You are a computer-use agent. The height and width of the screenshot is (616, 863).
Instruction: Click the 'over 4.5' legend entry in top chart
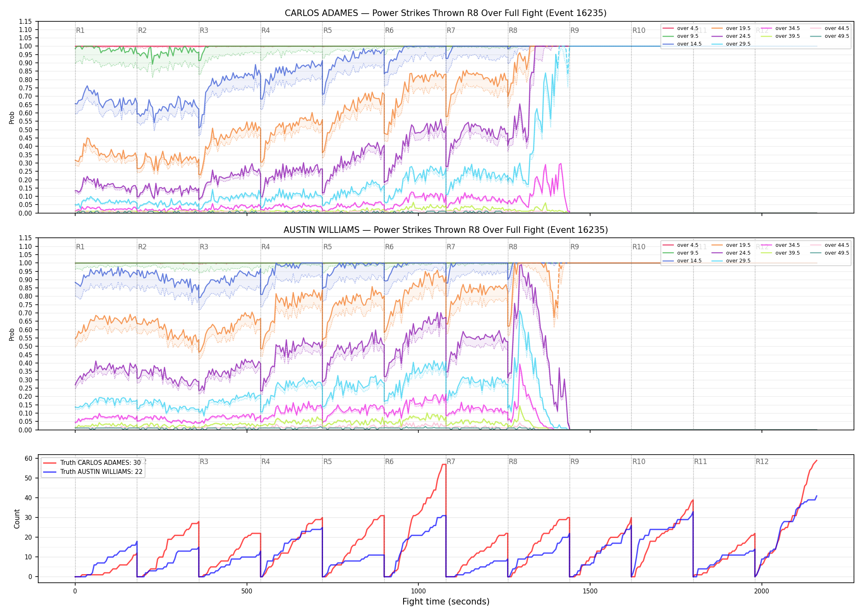681,28
